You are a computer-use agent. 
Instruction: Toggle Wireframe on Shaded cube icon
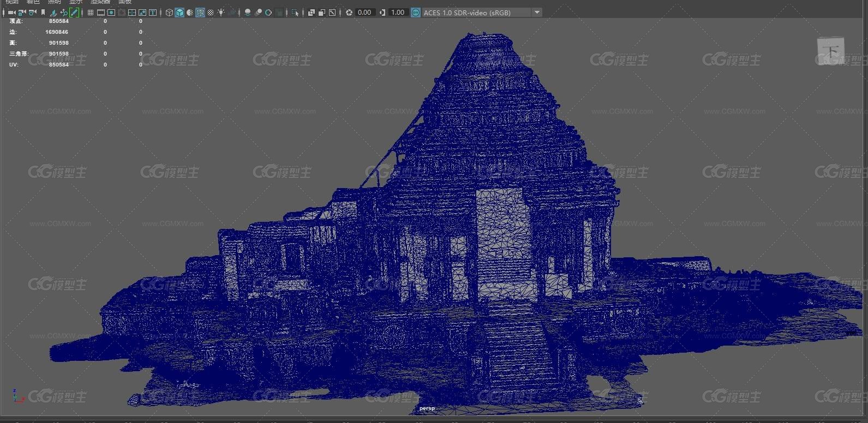pyautogui.click(x=200, y=13)
